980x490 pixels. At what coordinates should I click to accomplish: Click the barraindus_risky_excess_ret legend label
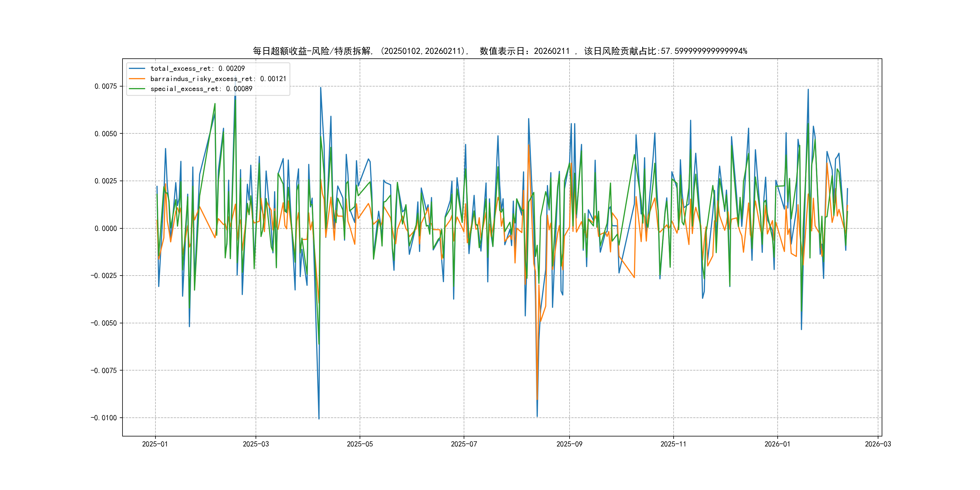coord(218,79)
